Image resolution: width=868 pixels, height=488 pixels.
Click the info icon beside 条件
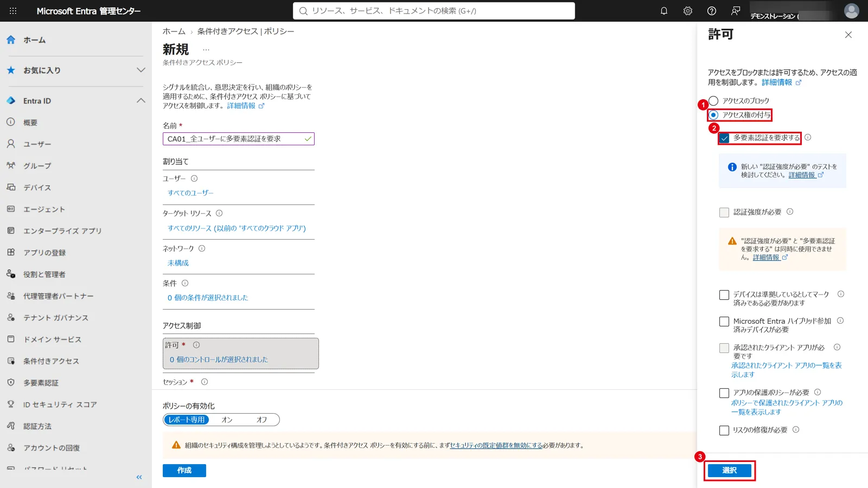tap(185, 283)
